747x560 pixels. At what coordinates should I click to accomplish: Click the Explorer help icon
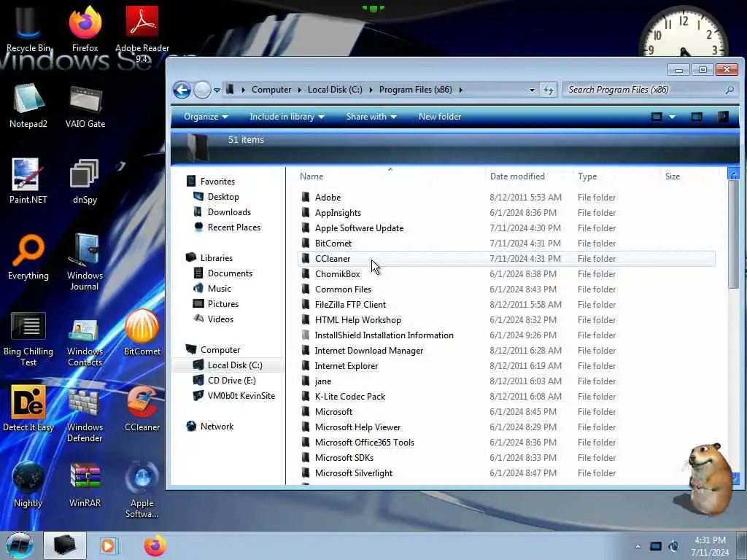(x=723, y=117)
